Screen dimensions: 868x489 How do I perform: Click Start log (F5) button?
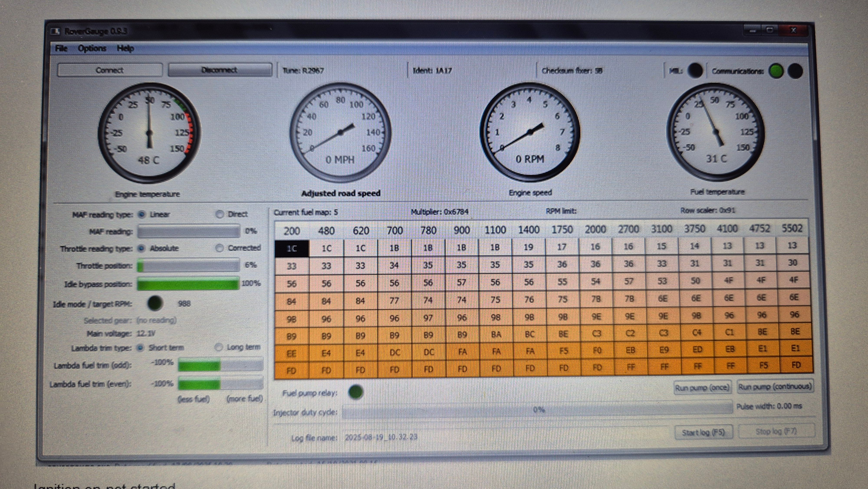(x=703, y=432)
